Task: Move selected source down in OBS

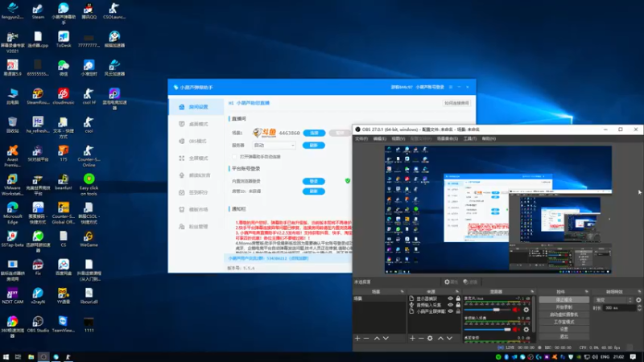Action: (449, 338)
